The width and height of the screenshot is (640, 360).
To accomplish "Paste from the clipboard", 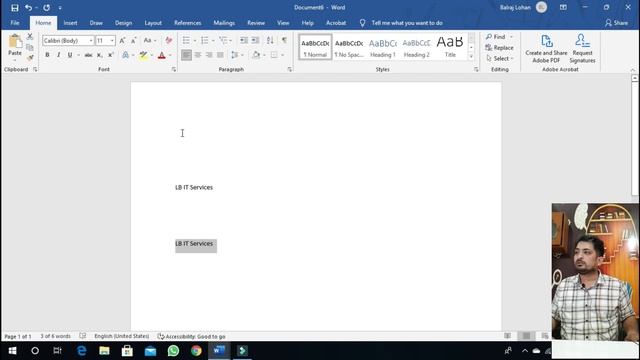I will tap(15, 46).
